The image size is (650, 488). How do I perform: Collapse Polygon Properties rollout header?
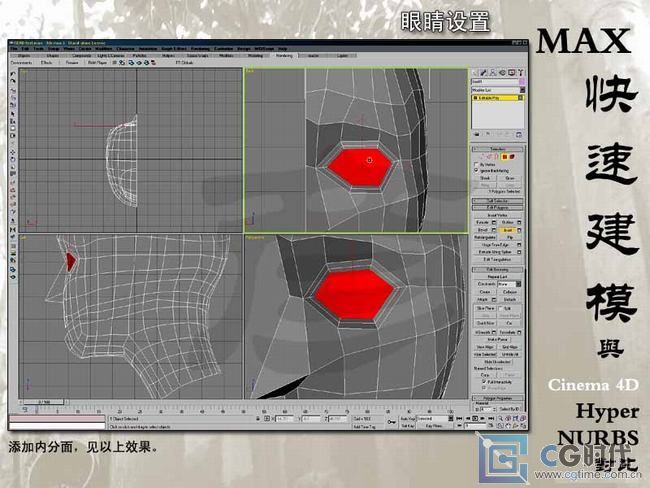(x=497, y=398)
